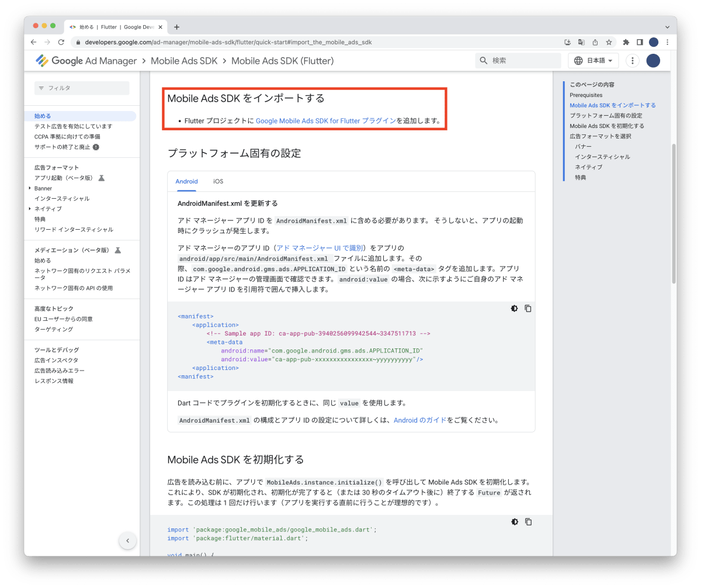
Task: Click the share page icon in address bar
Action: 595,42
